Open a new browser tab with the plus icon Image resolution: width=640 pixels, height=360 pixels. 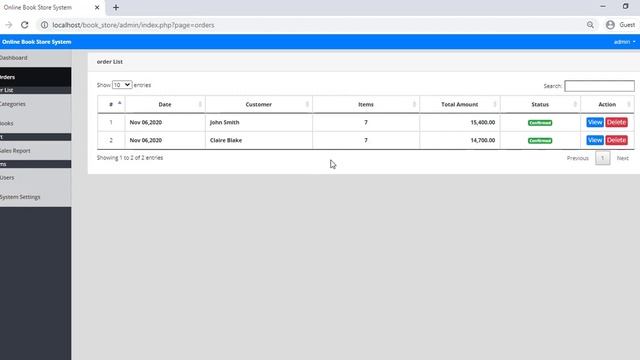click(116, 7)
